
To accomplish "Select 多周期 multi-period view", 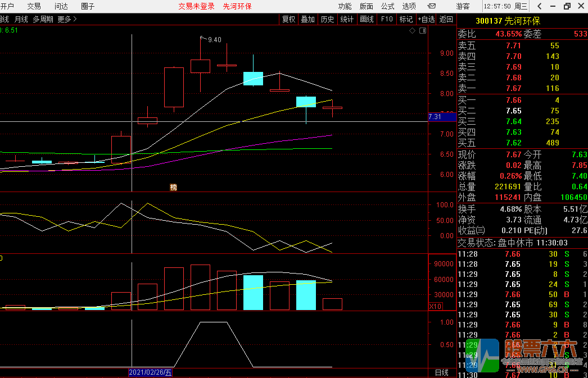I will pyautogui.click(x=43, y=19).
